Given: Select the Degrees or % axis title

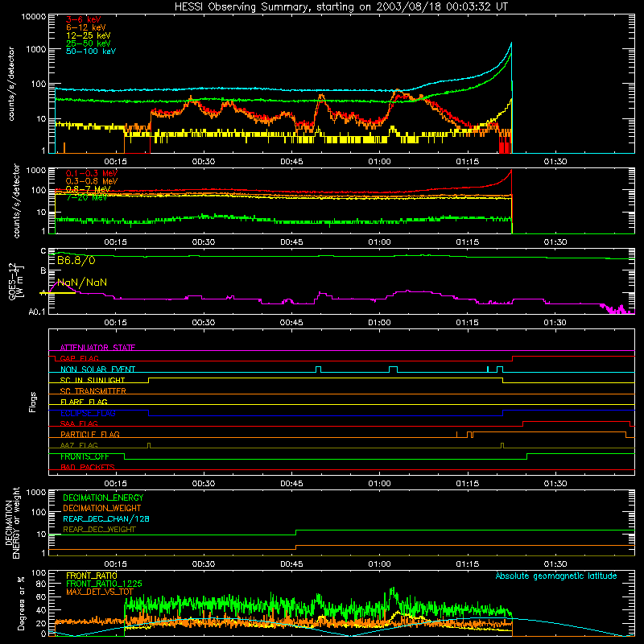Looking at the screenshot, I should pos(21,604).
